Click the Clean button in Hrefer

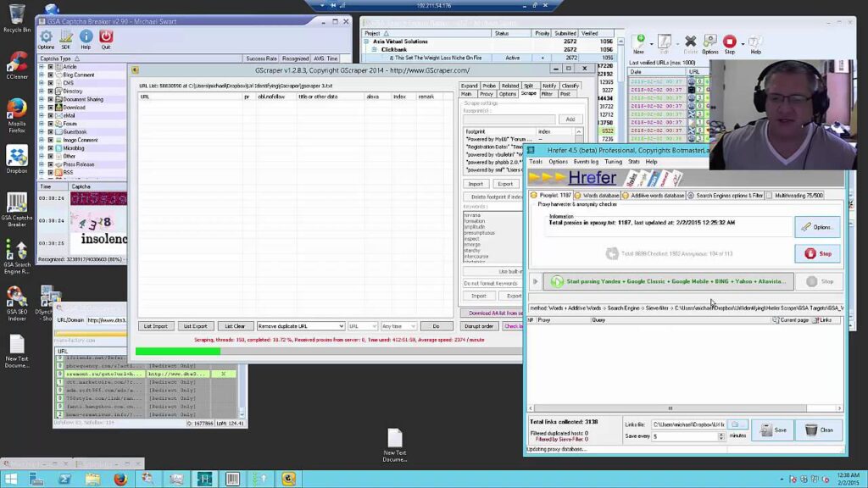[819, 430]
